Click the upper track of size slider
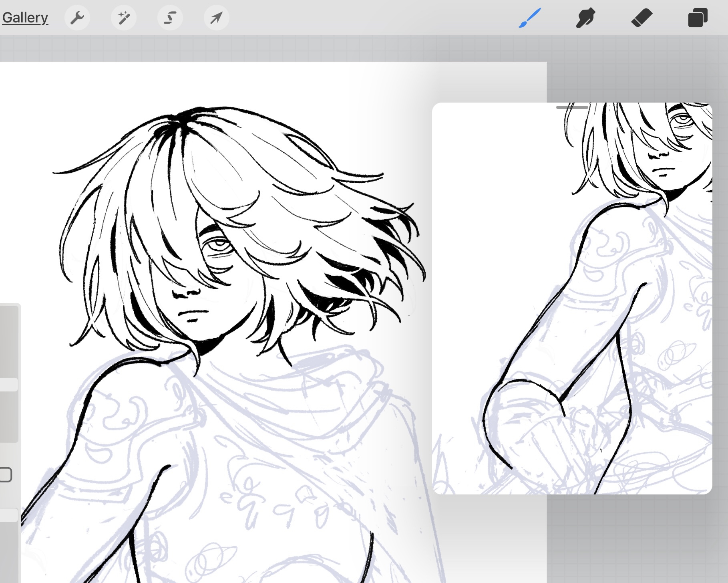 point(9,341)
